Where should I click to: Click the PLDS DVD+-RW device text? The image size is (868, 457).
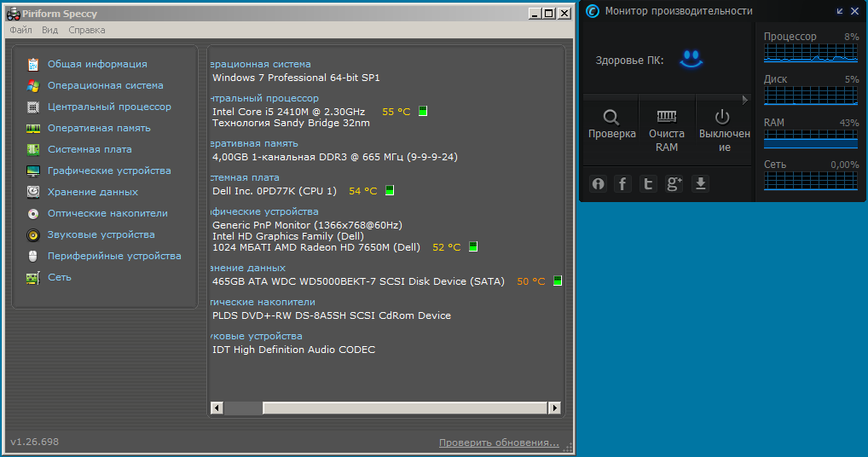[x=332, y=315]
